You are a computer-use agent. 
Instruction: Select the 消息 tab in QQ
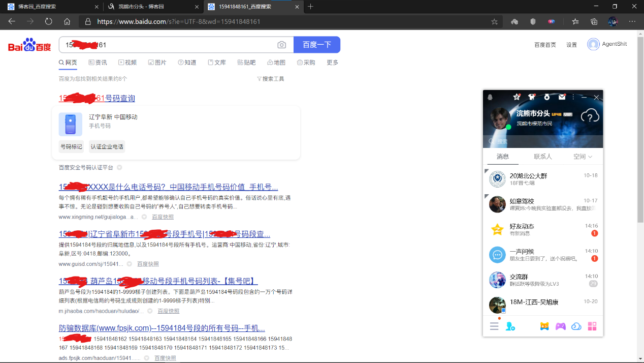[x=503, y=157]
